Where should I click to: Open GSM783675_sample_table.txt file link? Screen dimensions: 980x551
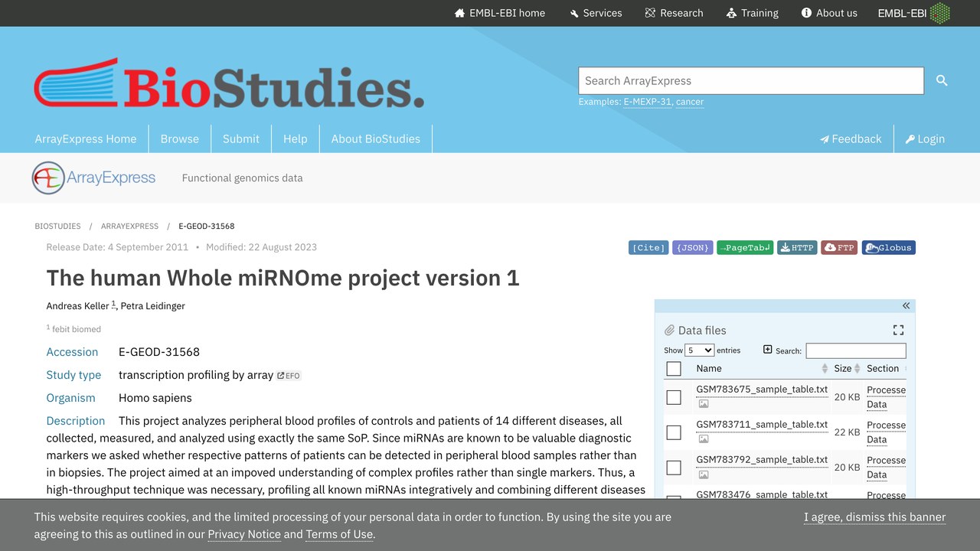(762, 389)
